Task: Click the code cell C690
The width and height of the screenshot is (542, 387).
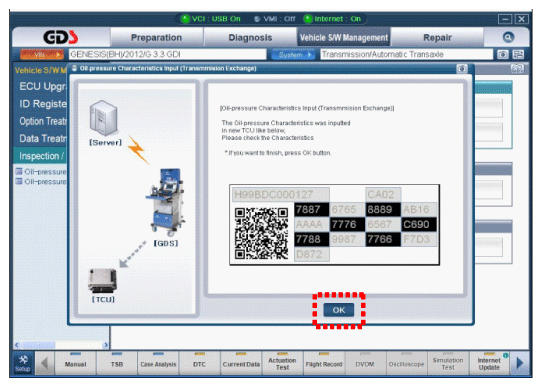Action: (419, 224)
